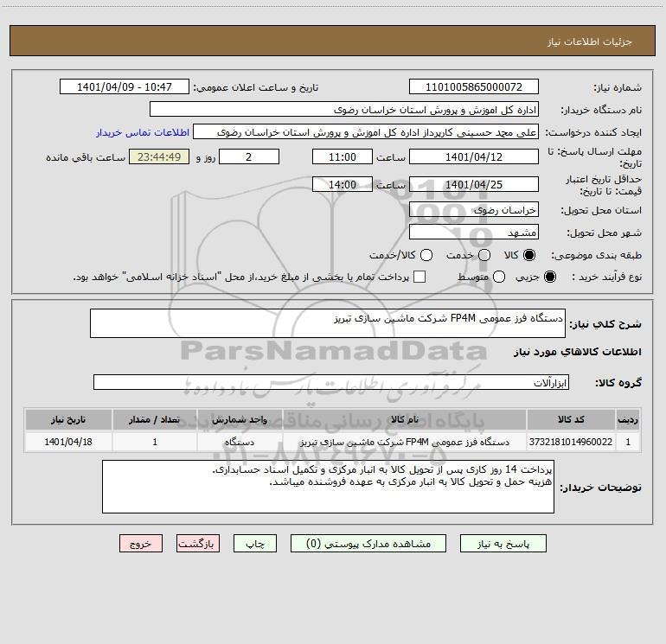The height and width of the screenshot is (644, 666).
Task: Open the اطلاعات تماس خریدار link
Action: point(143,132)
